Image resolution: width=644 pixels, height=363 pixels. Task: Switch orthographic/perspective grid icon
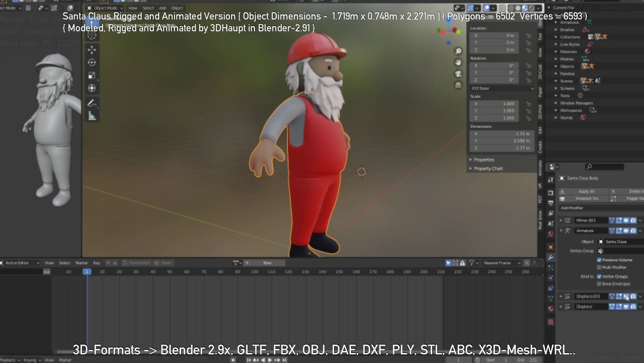[458, 85]
